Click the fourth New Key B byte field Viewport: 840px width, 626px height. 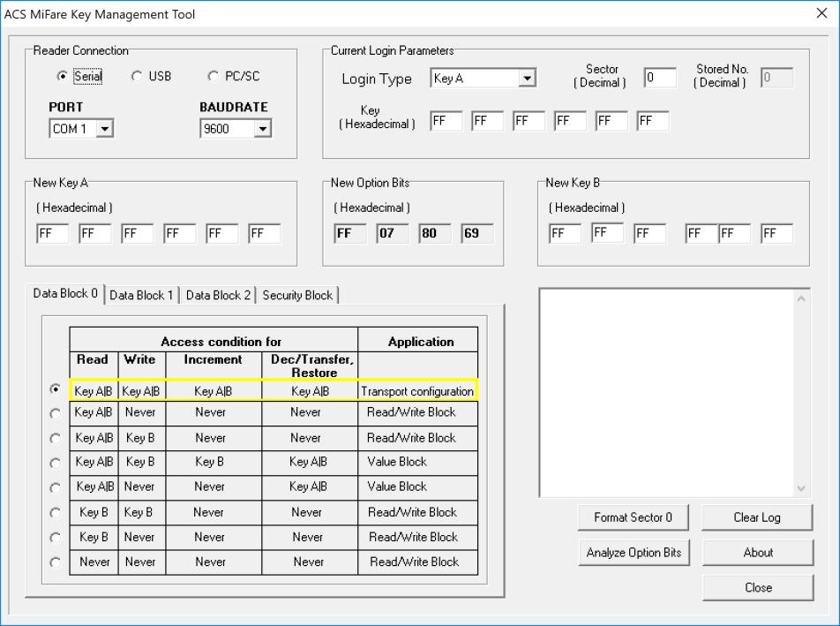click(x=701, y=233)
